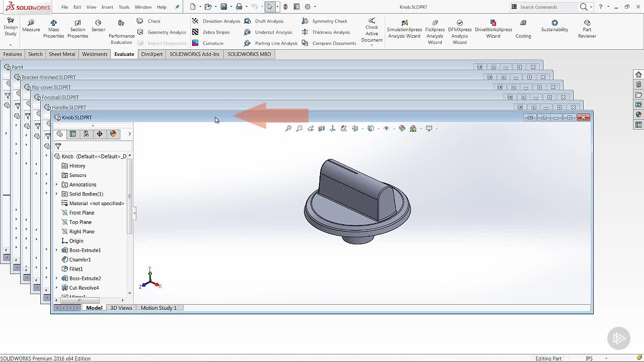The image size is (644, 362).
Task: Select the PropertyManager tab icon
Action: pos(73,134)
